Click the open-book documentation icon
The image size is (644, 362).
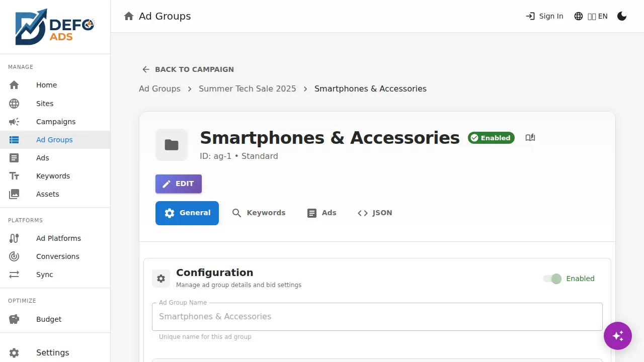pos(530,138)
